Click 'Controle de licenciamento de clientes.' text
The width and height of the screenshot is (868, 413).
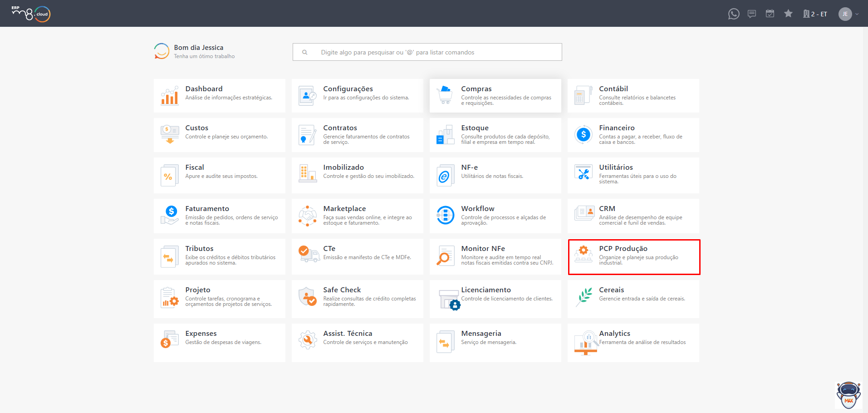(507, 299)
